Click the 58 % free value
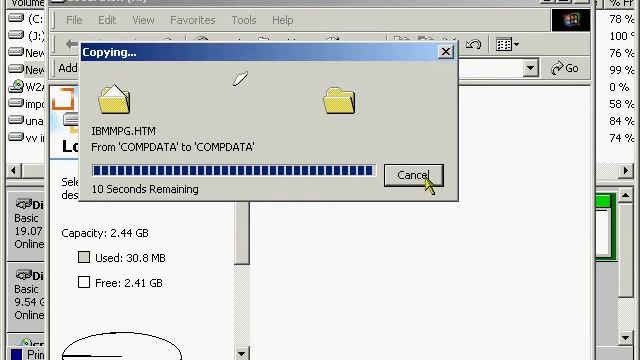The height and width of the screenshot is (360, 640). tap(621, 104)
